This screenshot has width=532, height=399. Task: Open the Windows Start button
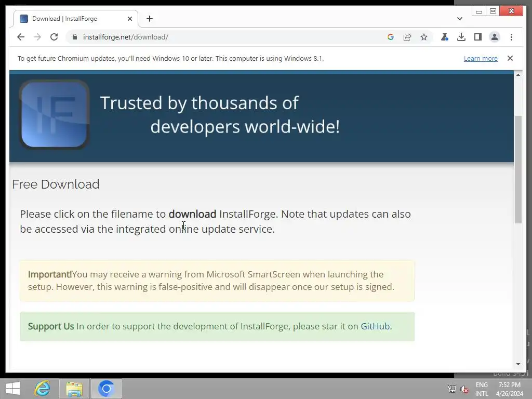click(x=13, y=389)
